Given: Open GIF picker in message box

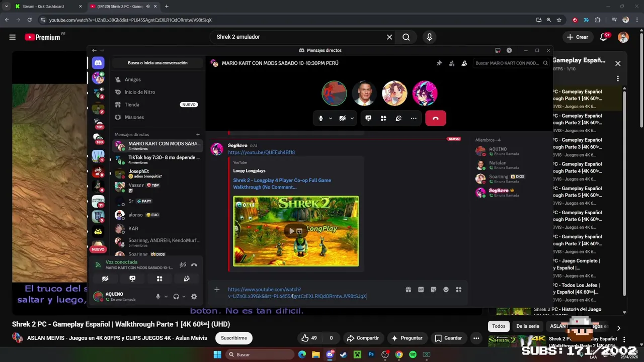Looking at the screenshot, I should (421, 290).
